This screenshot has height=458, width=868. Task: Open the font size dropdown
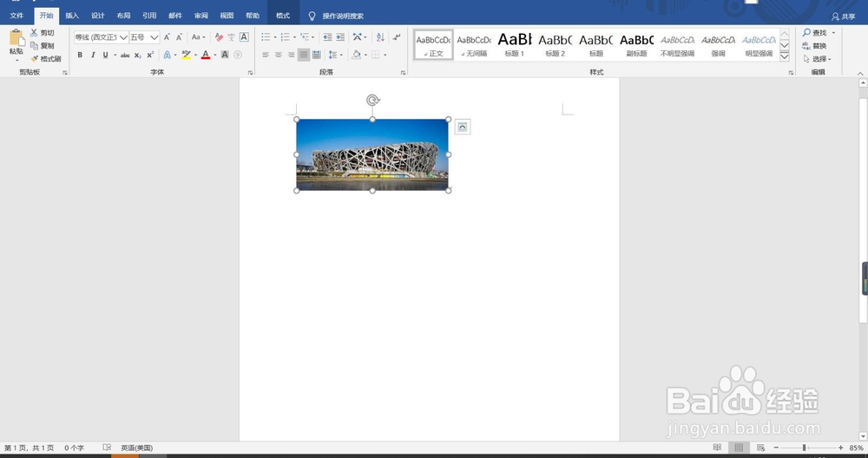tap(154, 37)
